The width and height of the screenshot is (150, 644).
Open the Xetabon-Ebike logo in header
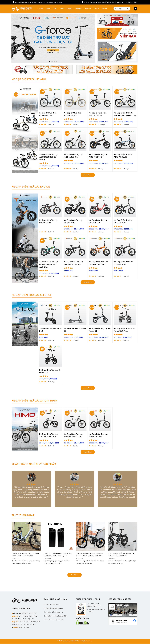point(22,9)
